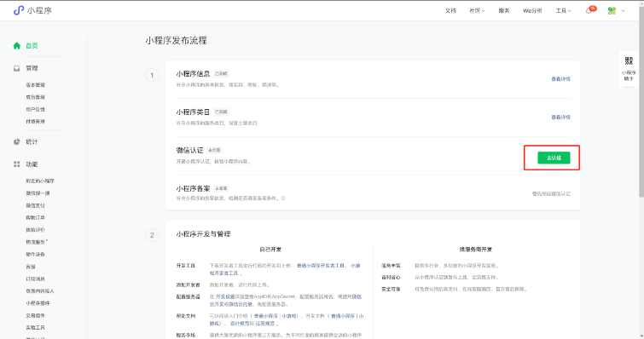Click the green account avatar icon
644x339 pixels.
pos(612,11)
